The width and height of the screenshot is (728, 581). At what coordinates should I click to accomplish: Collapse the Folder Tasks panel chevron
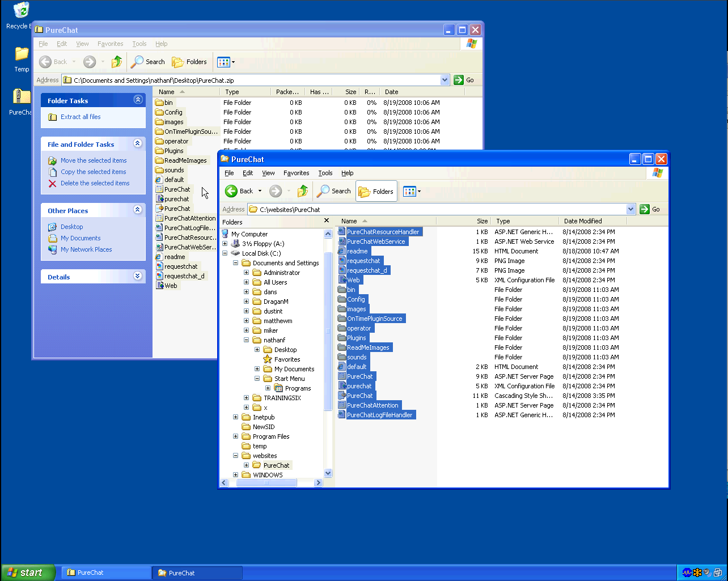click(138, 100)
